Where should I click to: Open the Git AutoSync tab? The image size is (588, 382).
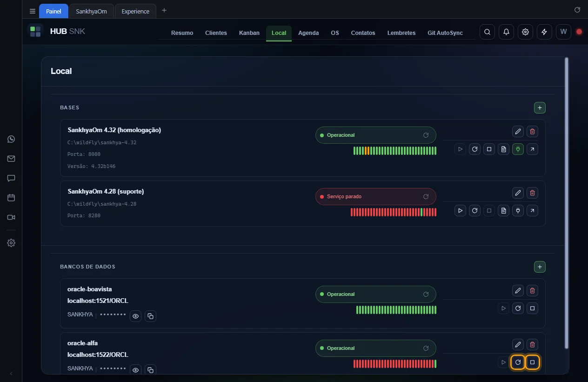pos(445,33)
